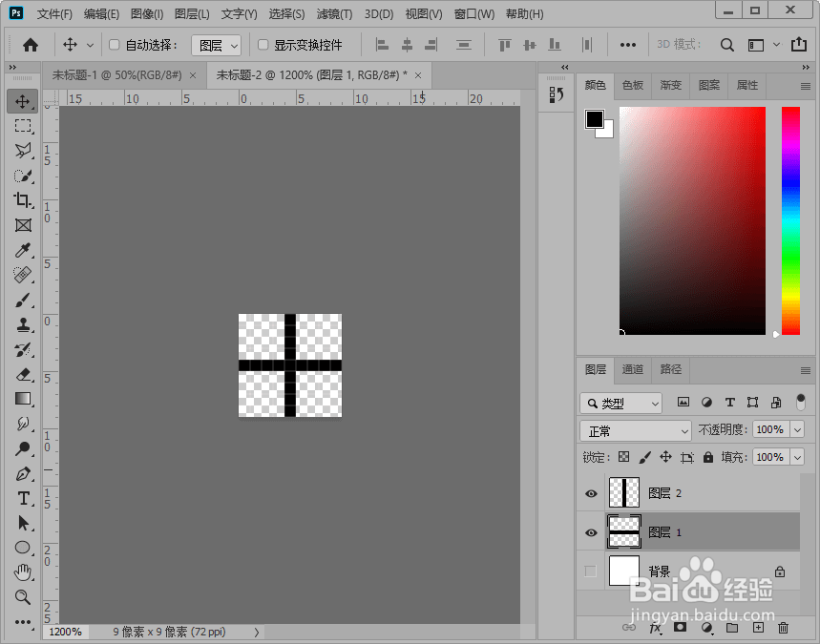
Task: Create a new layer with plus icon
Action: [x=758, y=628]
